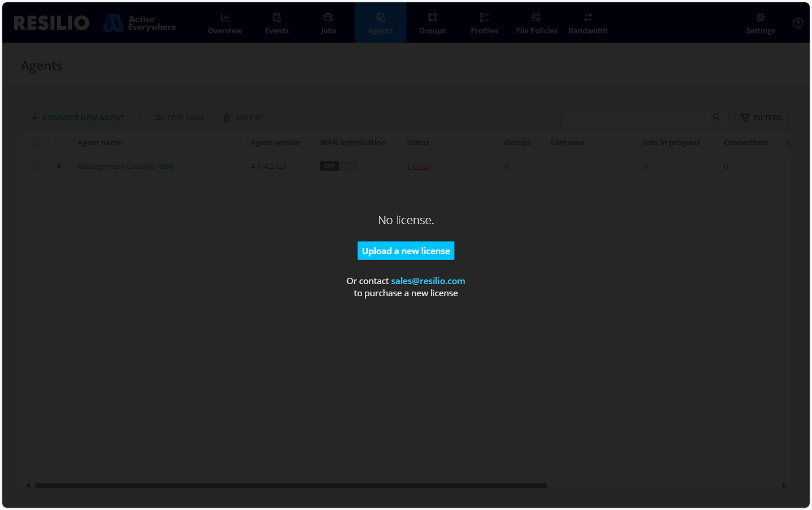The width and height of the screenshot is (812, 510).
Task: Open the Filters panel
Action: 761,118
